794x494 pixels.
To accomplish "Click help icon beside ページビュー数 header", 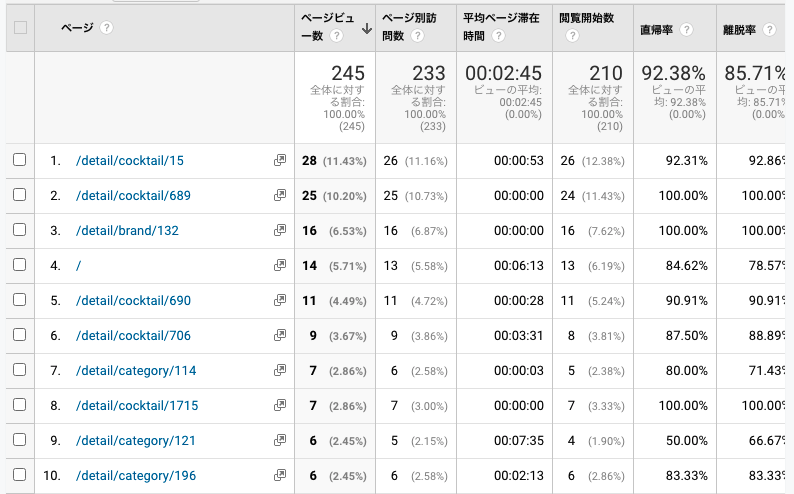I will click(x=337, y=37).
